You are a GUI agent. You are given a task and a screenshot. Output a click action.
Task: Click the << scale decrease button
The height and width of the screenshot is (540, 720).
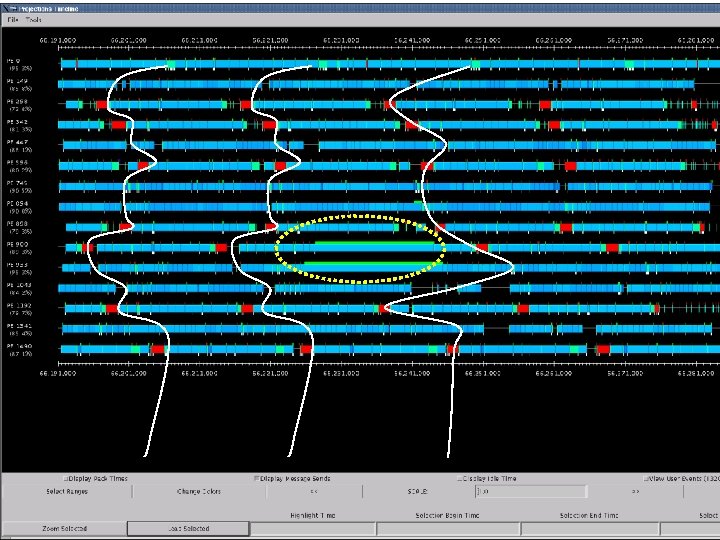tap(314, 491)
